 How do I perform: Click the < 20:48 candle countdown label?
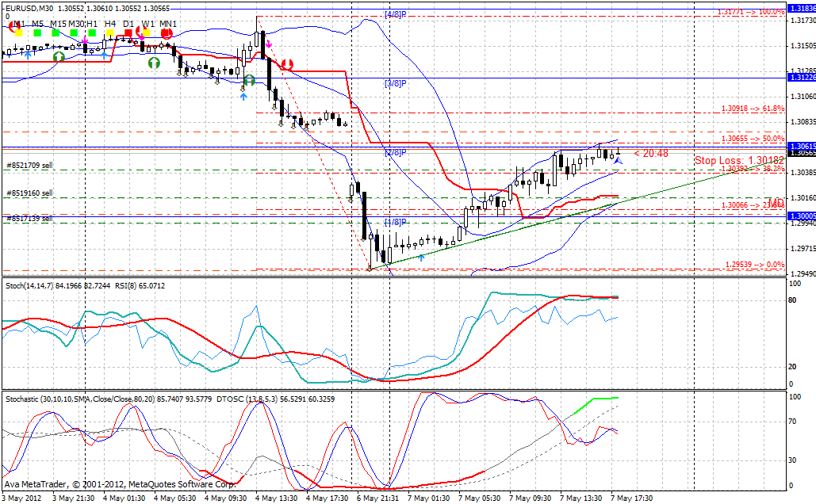[651, 154]
